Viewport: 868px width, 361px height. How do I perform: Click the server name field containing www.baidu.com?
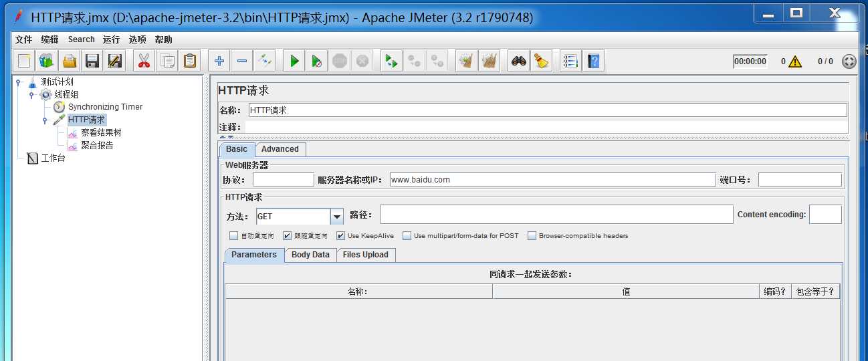coord(552,179)
